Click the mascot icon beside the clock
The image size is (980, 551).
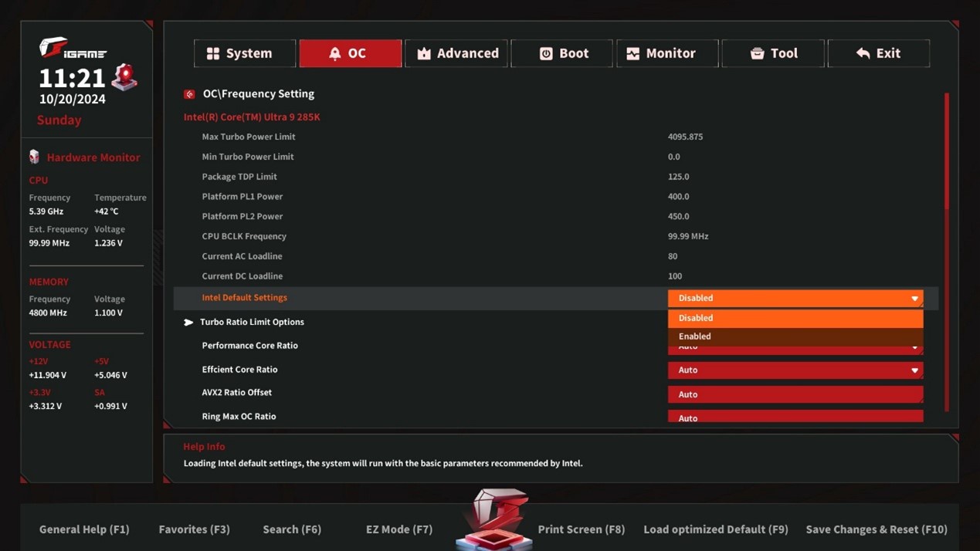124,77
